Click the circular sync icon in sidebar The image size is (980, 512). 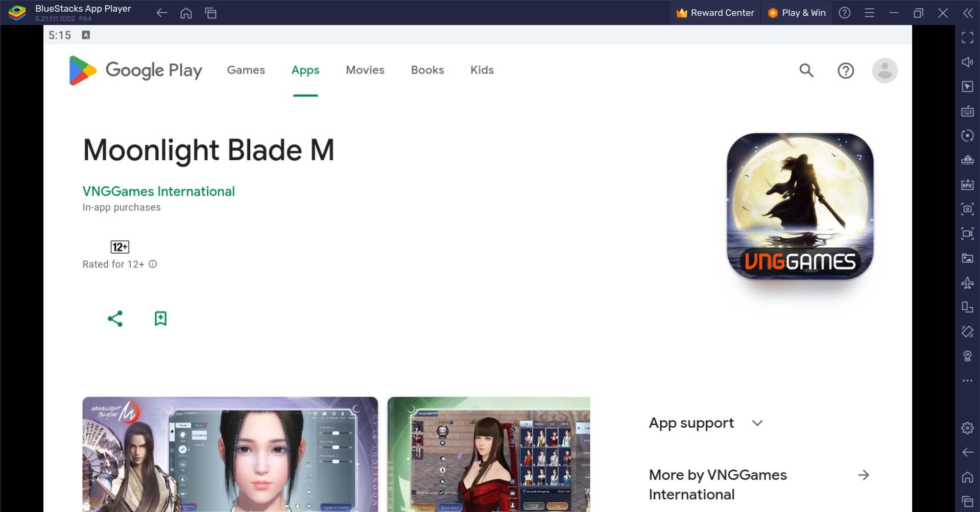point(967,136)
